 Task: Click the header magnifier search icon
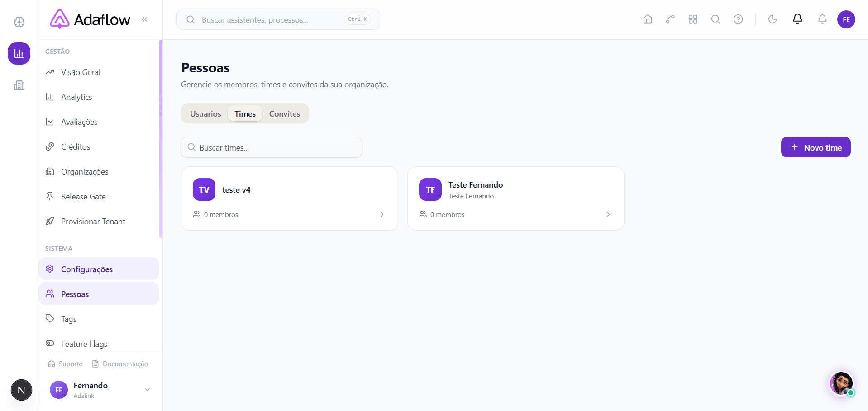715,19
